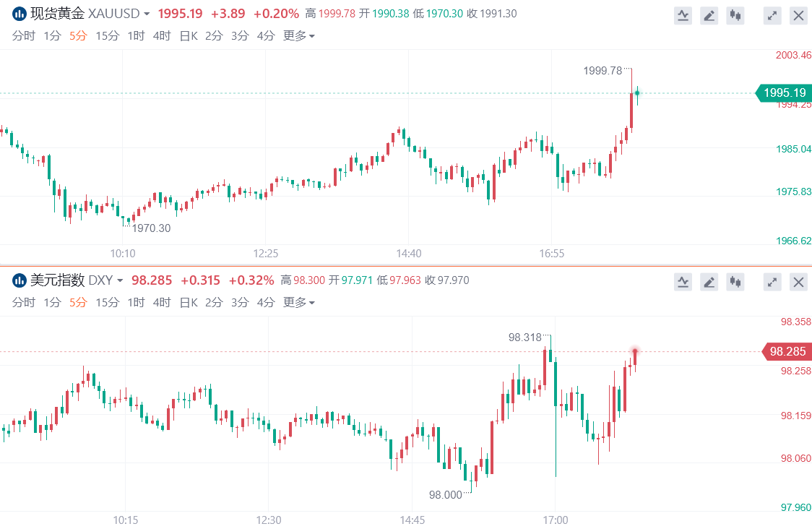Open indicator tool in the DXY chart
The image size is (812, 529).
(683, 282)
